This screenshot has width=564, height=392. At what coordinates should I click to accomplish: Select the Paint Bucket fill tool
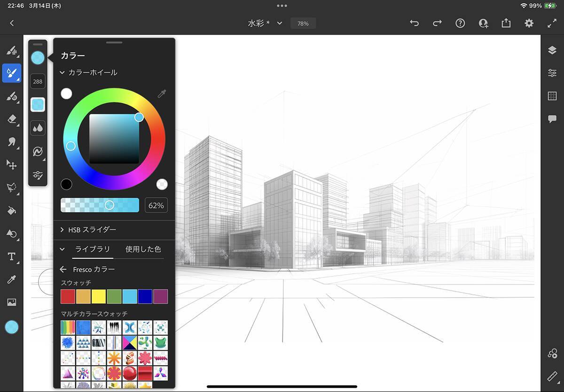pyautogui.click(x=12, y=210)
